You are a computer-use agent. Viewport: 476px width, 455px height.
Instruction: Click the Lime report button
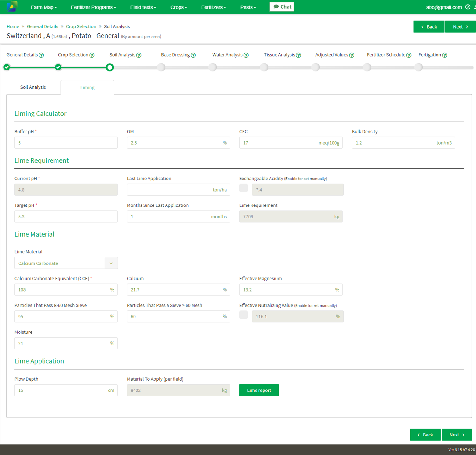coord(259,390)
